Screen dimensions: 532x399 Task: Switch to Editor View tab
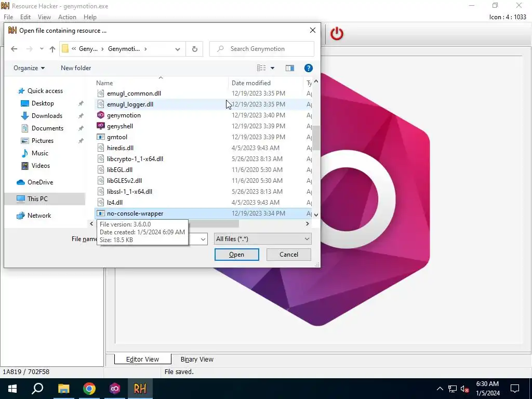click(x=142, y=360)
